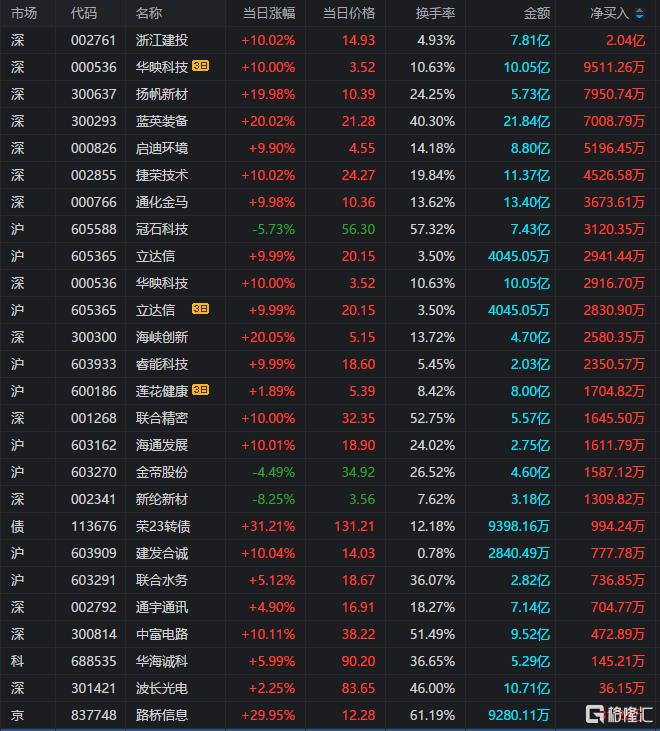The height and width of the screenshot is (731, 660).
Task: Sort by the 名称 column header
Action: tap(149, 14)
